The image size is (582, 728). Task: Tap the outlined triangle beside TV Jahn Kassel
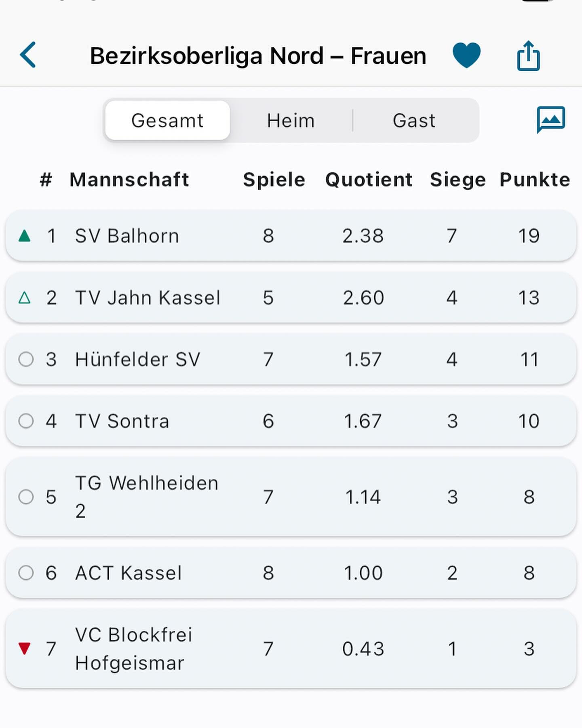[25, 298]
